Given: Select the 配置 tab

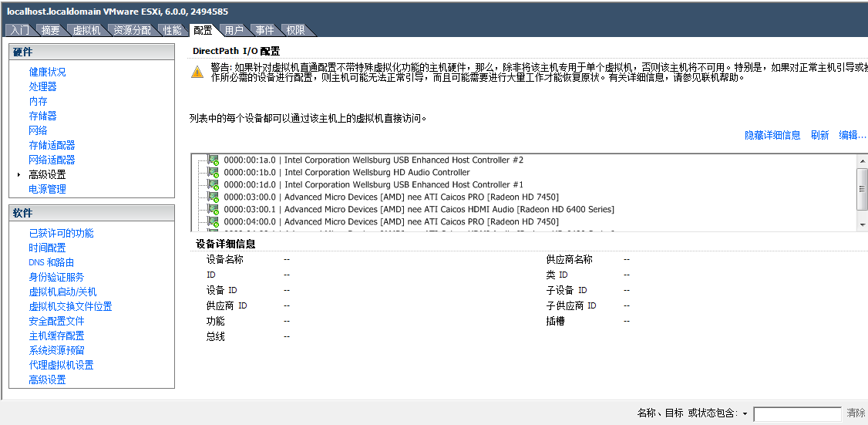Looking at the screenshot, I should tap(203, 31).
